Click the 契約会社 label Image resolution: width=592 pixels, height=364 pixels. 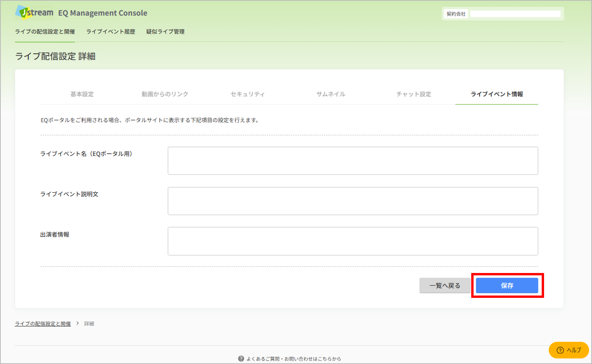point(456,14)
